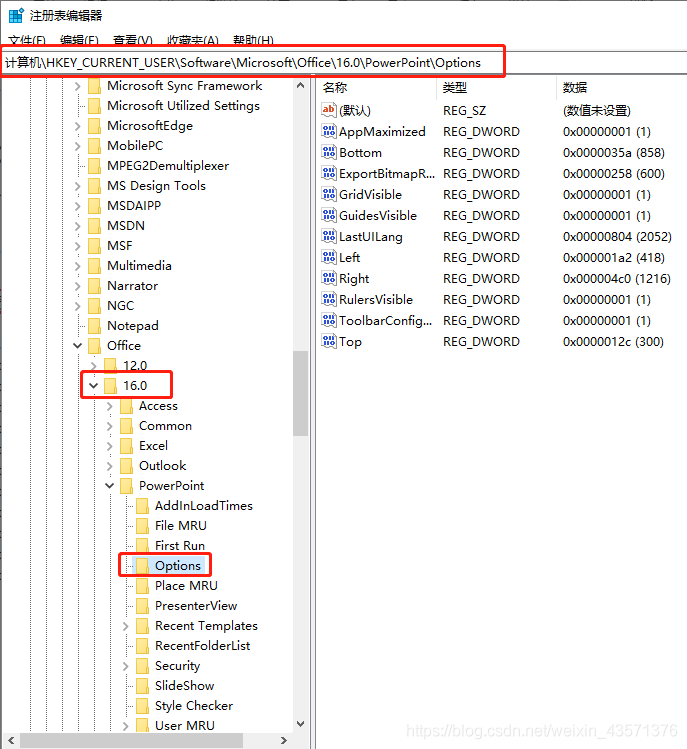Select the AddInLoadTimes key

point(204,505)
